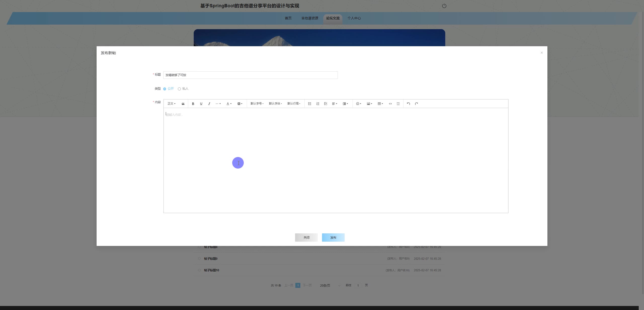Undo the last edit in the editor
Viewport: 644px width, 310px height.
(408, 104)
